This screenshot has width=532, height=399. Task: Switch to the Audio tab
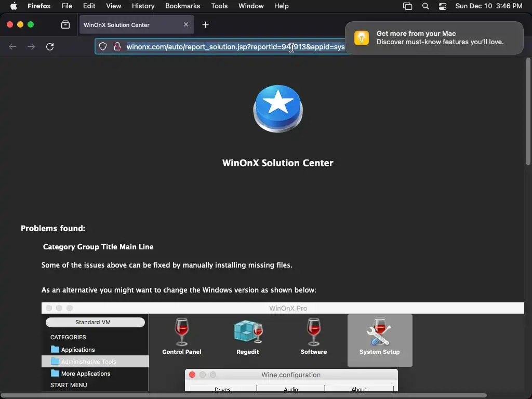pyautogui.click(x=291, y=389)
